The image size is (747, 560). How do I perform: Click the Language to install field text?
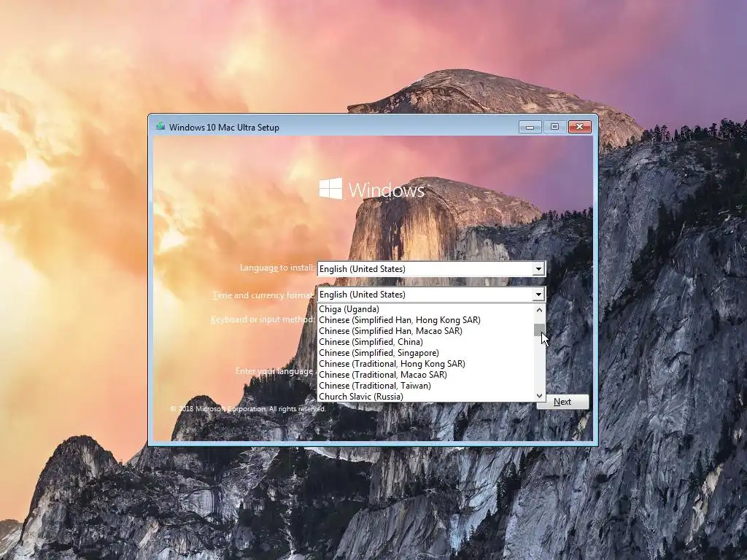[362, 269]
